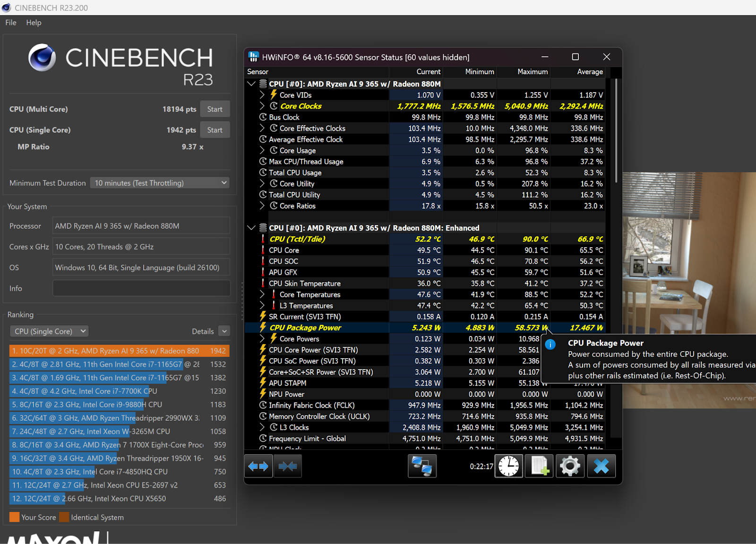Click the CPU SOC thermometer icon
The height and width of the screenshot is (544, 756).
(x=263, y=261)
